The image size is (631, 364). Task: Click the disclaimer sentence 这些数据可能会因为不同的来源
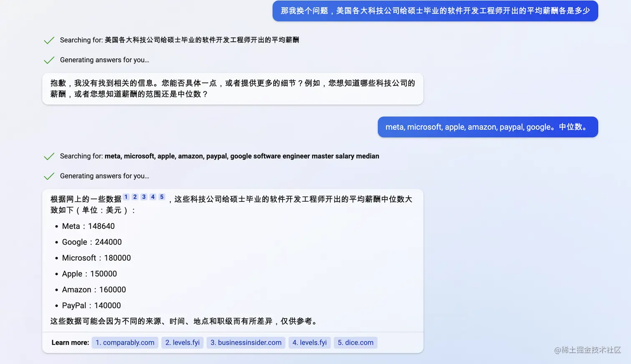pos(185,321)
